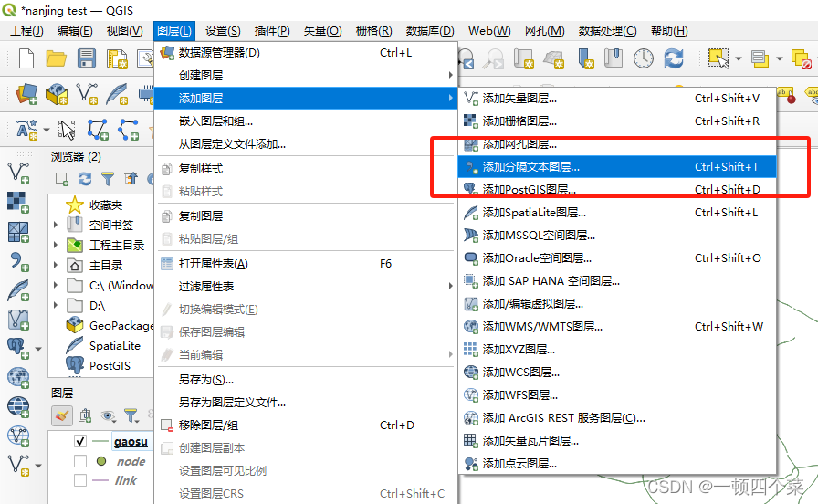The width and height of the screenshot is (818, 504).
Task: Click the New Project blank page icon
Action: click(26, 58)
